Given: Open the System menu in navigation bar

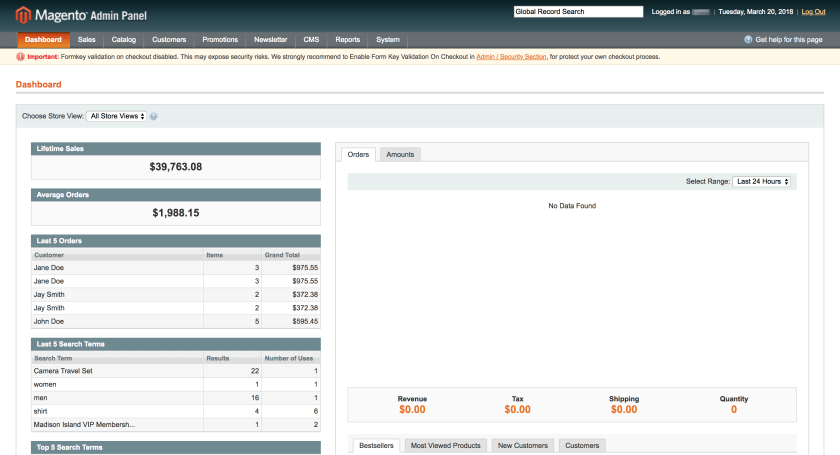Looking at the screenshot, I should click(388, 40).
